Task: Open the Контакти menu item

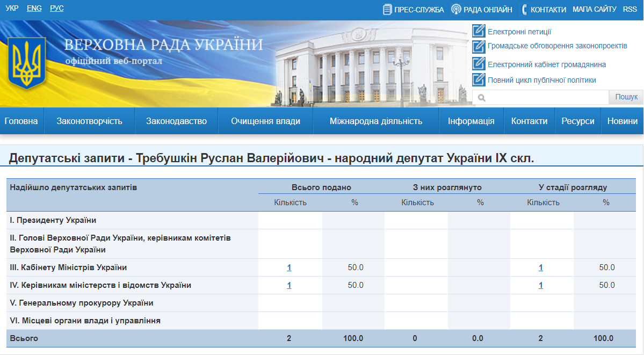Action: point(529,121)
